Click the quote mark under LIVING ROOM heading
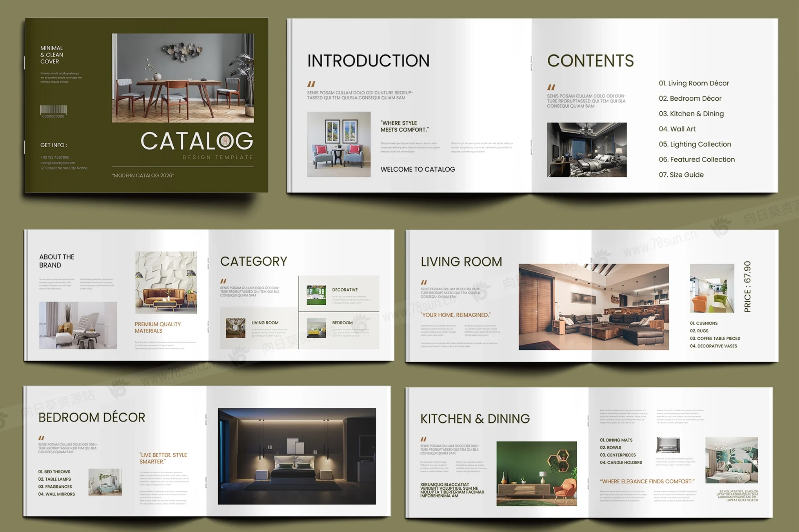Viewport: 799px width, 532px height. (x=424, y=282)
